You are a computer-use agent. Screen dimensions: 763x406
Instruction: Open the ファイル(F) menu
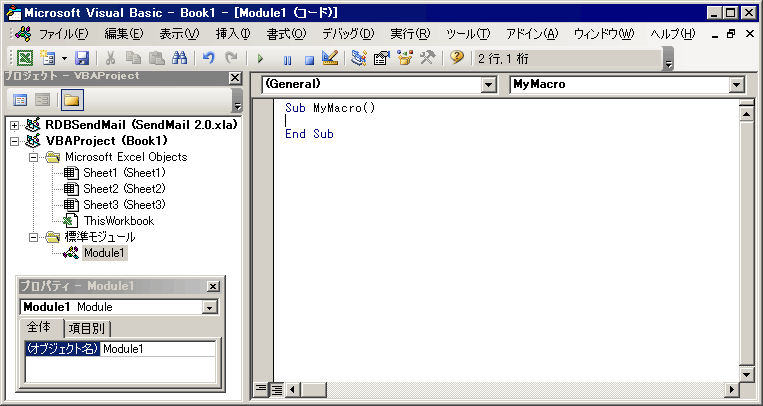(63, 34)
